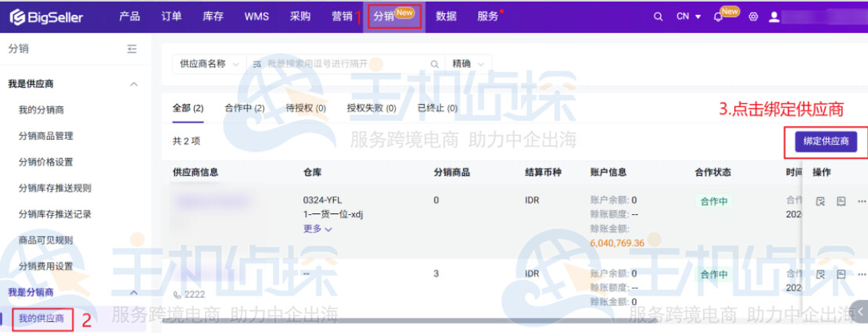Collapse the 我是分销商 section
The width and height of the screenshot is (868, 333).
[x=134, y=292]
